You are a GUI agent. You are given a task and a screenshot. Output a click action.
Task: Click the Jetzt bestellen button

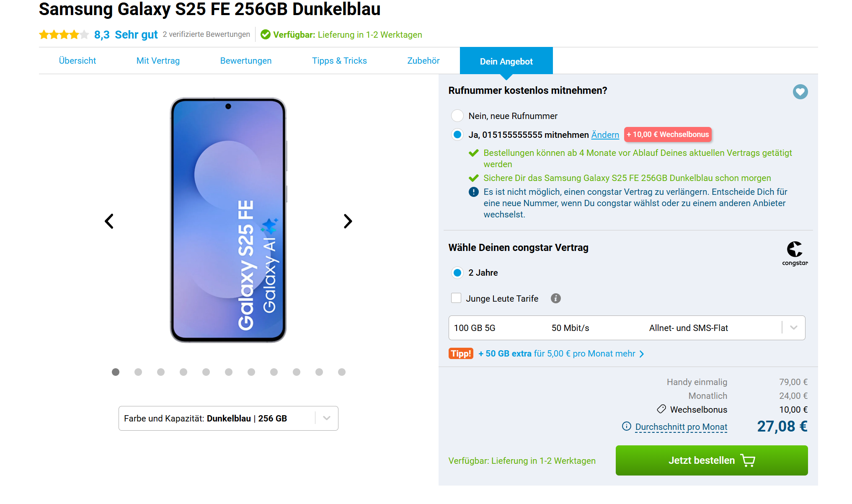click(711, 460)
